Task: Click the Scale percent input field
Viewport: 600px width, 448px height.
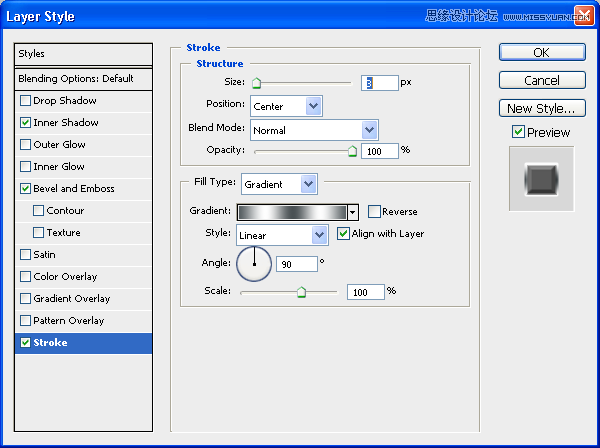Action: click(365, 292)
